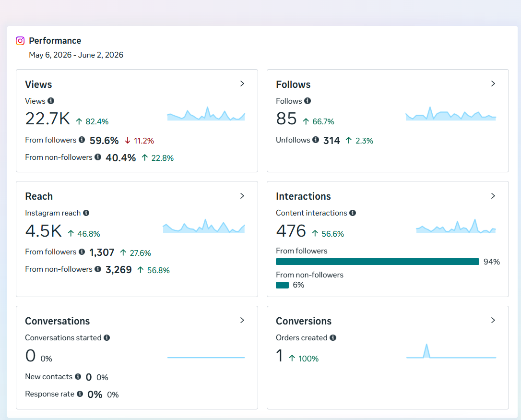Image resolution: width=521 pixels, height=420 pixels.
Task: Click the Orders created sparkline chart
Action: [x=451, y=351]
